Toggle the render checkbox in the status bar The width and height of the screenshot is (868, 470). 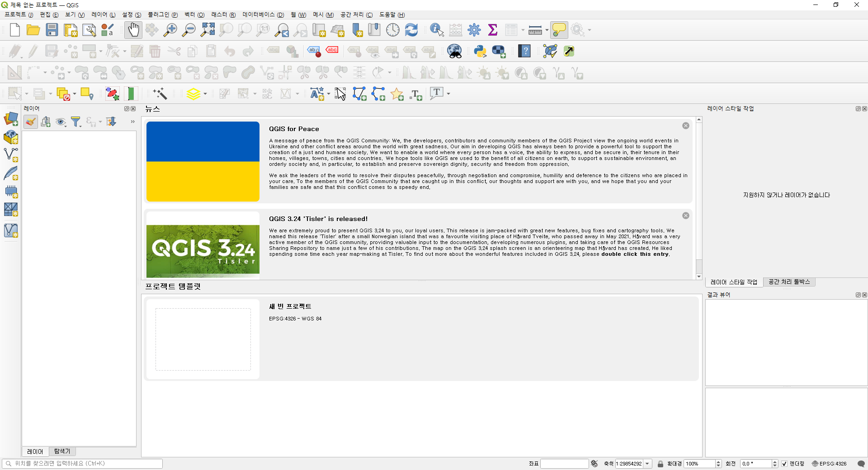[784, 464]
